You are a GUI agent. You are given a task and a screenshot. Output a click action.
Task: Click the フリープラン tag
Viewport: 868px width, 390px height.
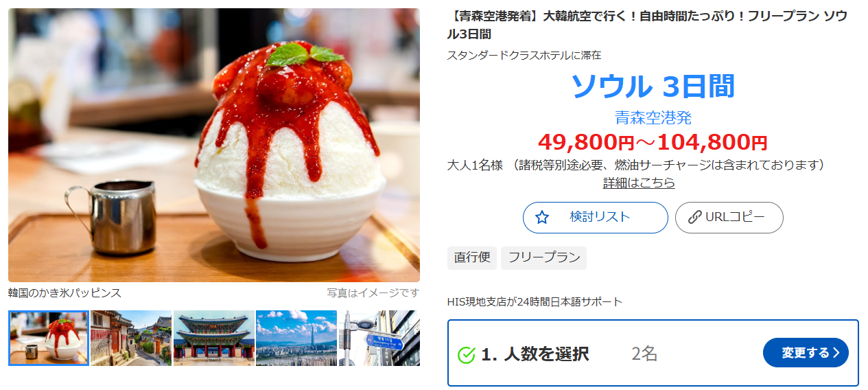[543, 258]
